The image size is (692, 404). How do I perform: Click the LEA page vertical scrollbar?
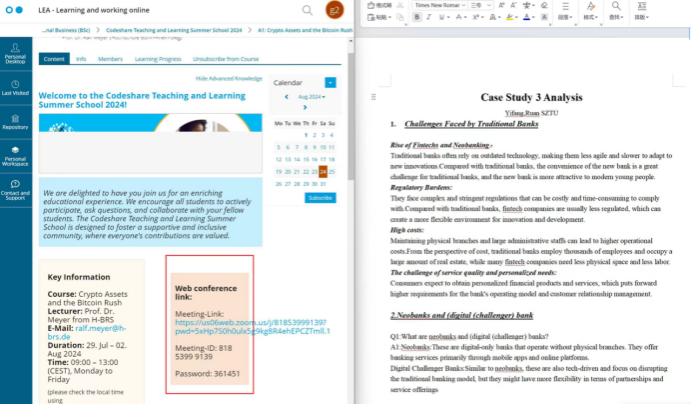[x=351, y=117]
